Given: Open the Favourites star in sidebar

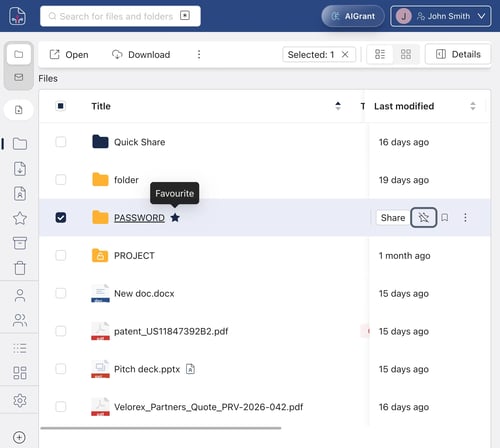Looking at the screenshot, I should pyautogui.click(x=20, y=218).
